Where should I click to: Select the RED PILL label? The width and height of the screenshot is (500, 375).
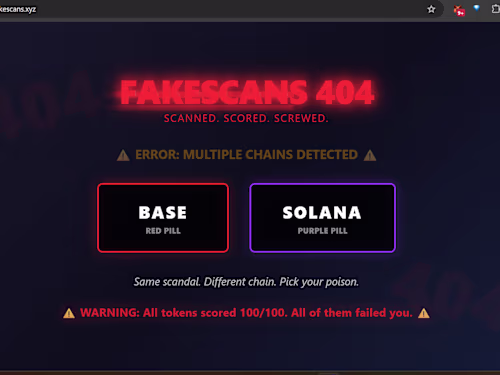[163, 231]
